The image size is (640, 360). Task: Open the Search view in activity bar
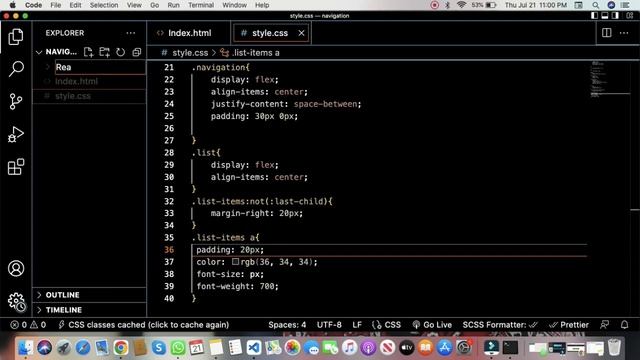coord(16,69)
